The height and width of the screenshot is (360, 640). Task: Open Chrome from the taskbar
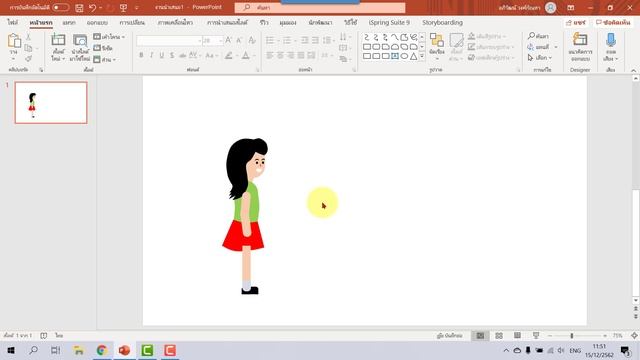[102, 350]
